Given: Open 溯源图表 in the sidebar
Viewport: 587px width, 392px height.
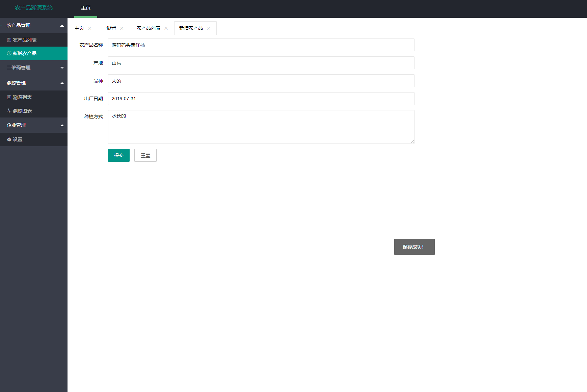Looking at the screenshot, I should click(34, 111).
